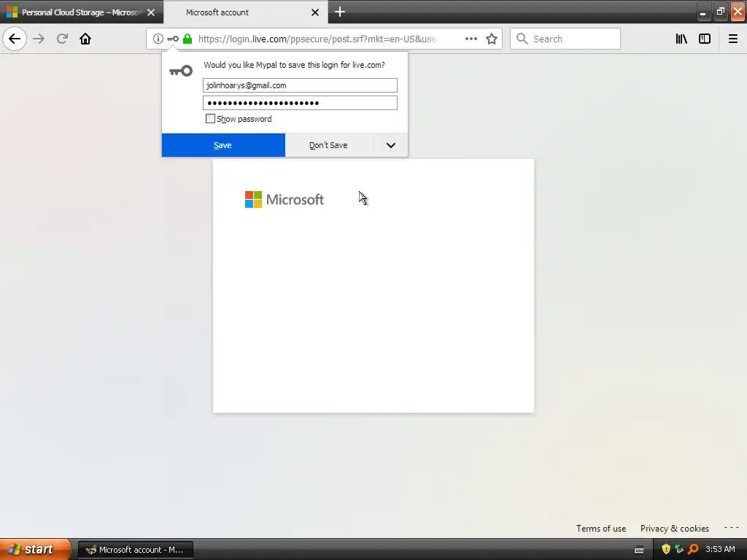Image resolution: width=747 pixels, height=560 pixels.
Task: Bookmark this page with the star
Action: (x=492, y=39)
